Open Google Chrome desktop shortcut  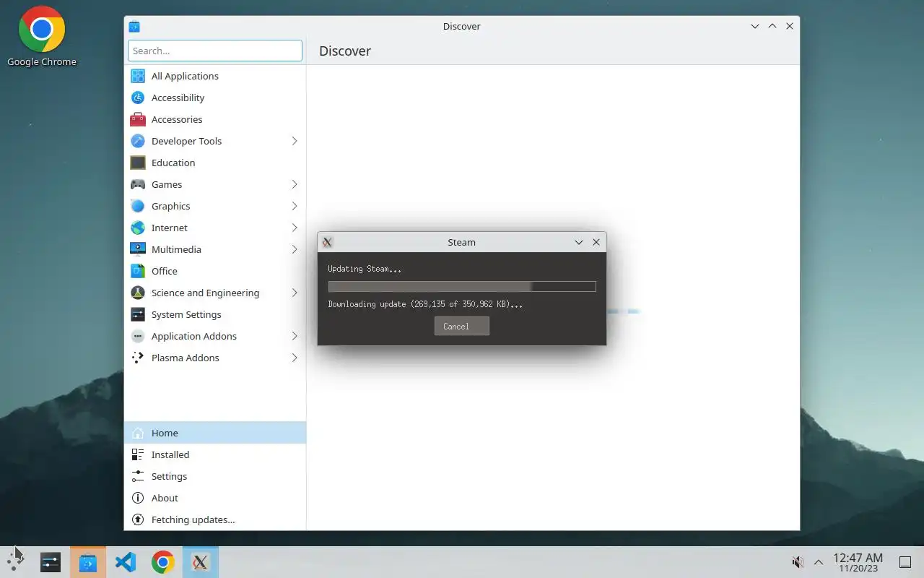41,38
